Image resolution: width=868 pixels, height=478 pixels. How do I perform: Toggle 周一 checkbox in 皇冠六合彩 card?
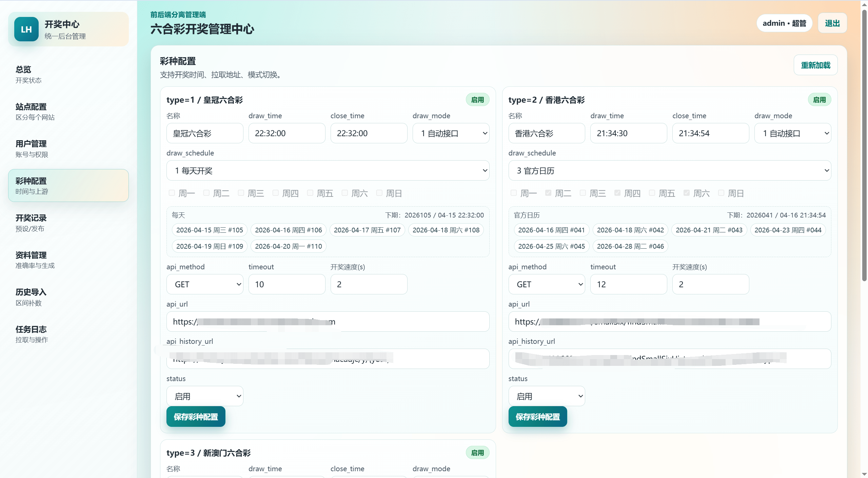click(172, 193)
